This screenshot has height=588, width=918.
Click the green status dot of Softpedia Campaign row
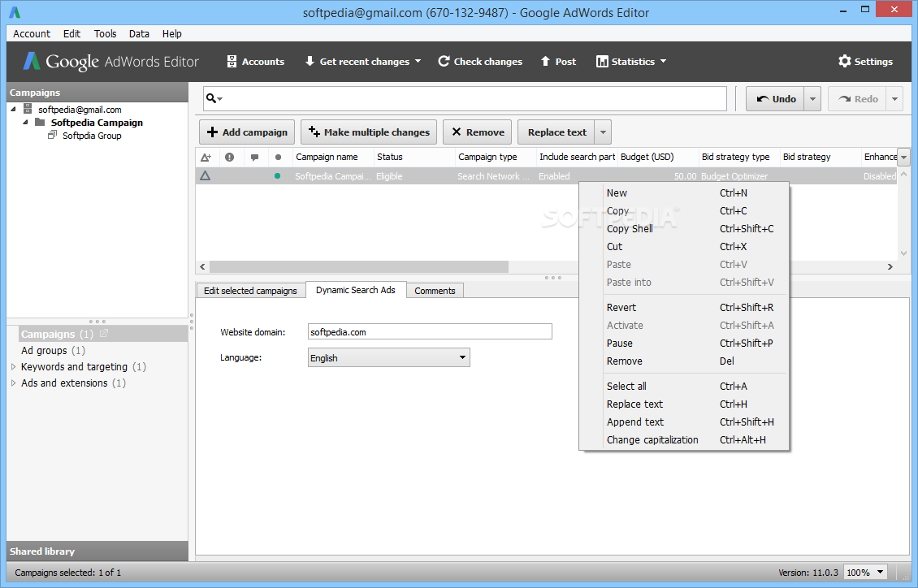click(x=278, y=175)
